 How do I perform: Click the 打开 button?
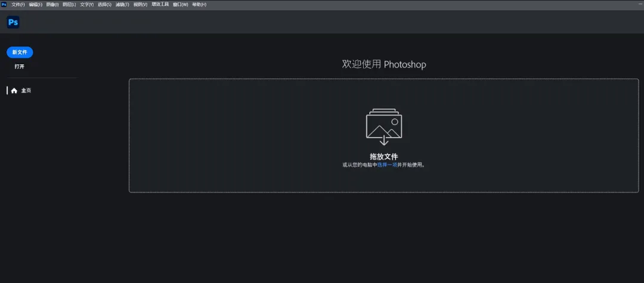20,67
